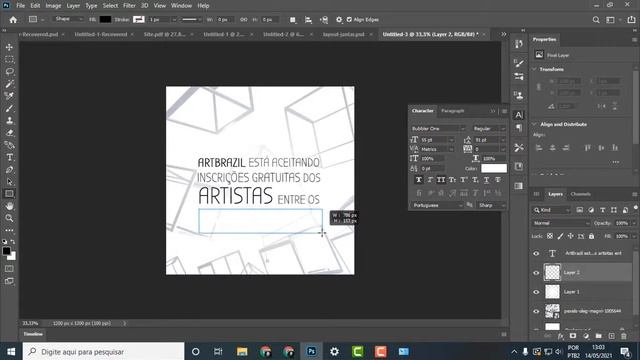Toggle the Align Edges checkbox
640x360 pixels.
click(x=349, y=20)
